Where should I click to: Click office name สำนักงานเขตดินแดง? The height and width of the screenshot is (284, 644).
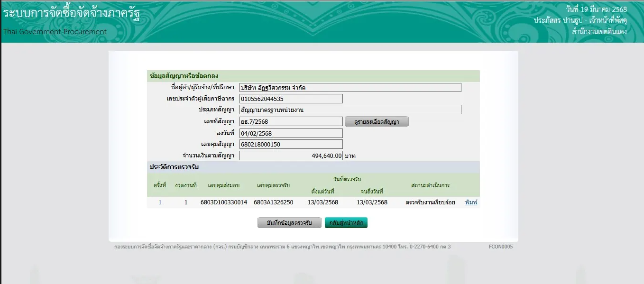[x=599, y=32]
